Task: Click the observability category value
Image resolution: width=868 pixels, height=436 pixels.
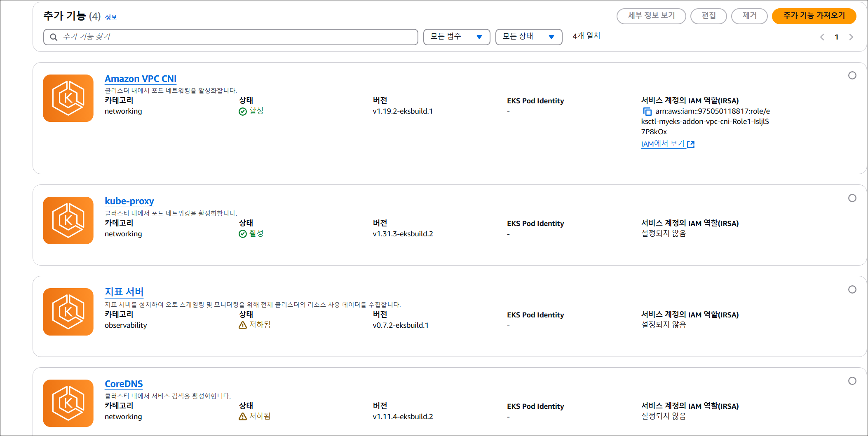Action: pos(126,325)
